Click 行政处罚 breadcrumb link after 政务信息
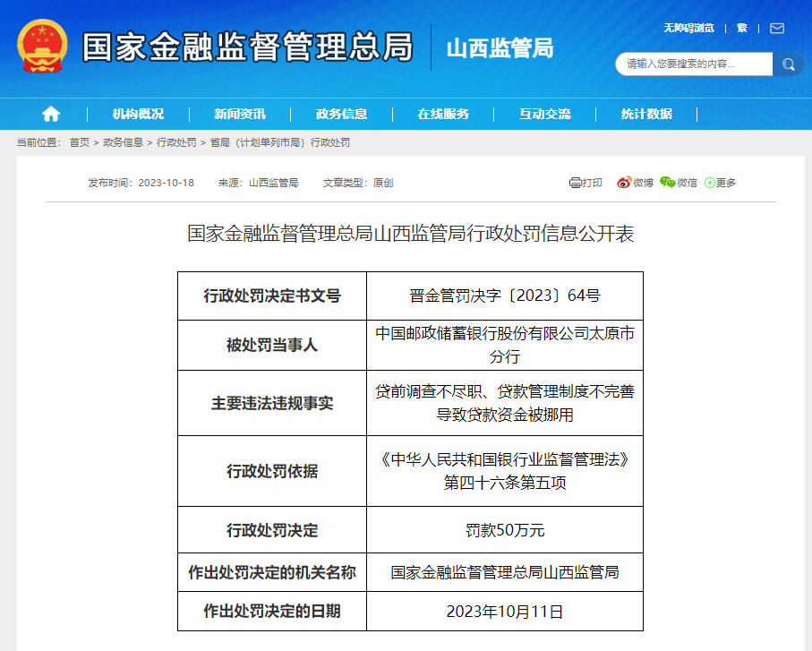 click(176, 142)
